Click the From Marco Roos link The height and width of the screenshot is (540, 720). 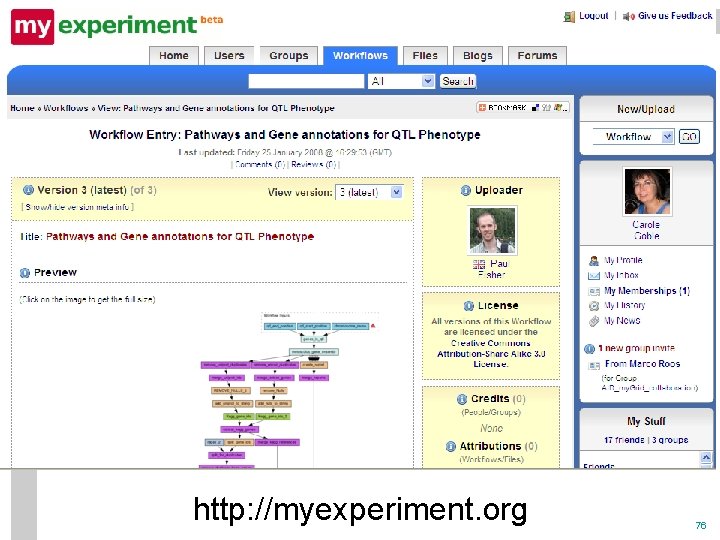coord(642,364)
